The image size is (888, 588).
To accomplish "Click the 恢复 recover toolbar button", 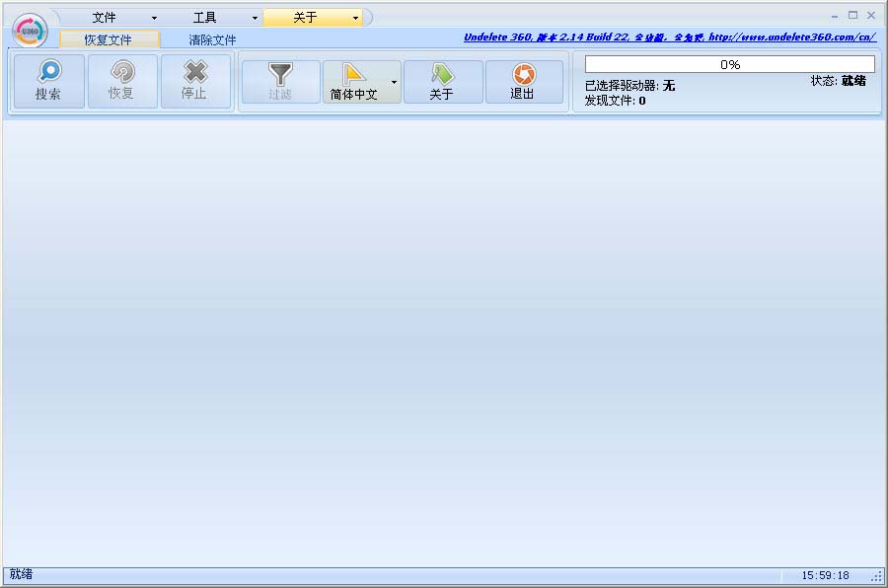I will coord(122,81).
